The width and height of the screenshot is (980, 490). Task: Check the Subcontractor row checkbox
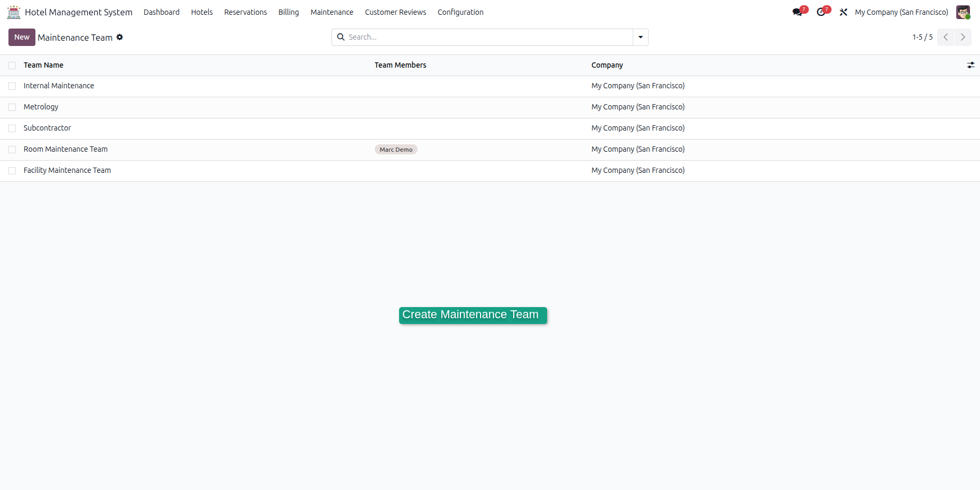[12, 128]
